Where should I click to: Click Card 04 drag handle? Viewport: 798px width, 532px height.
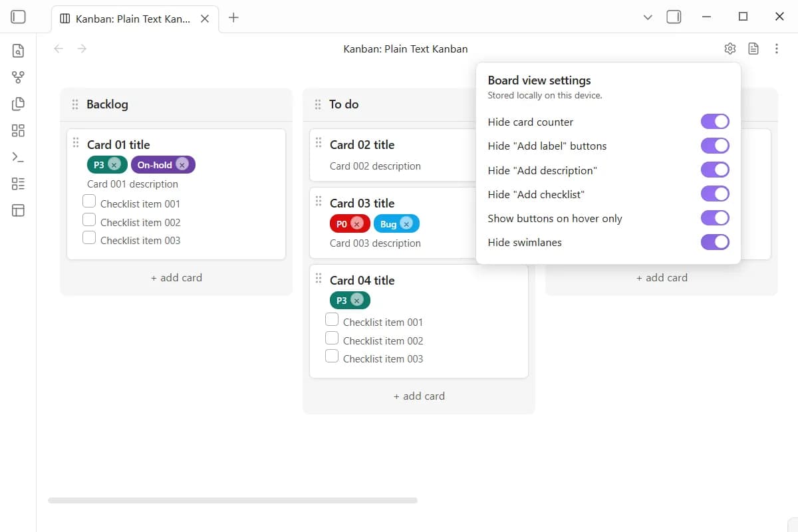coord(319,278)
